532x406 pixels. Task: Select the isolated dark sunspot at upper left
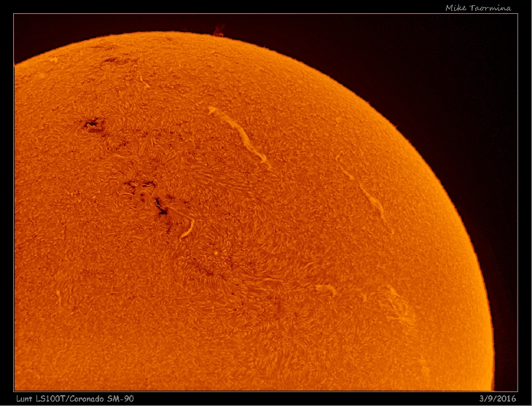(x=93, y=125)
